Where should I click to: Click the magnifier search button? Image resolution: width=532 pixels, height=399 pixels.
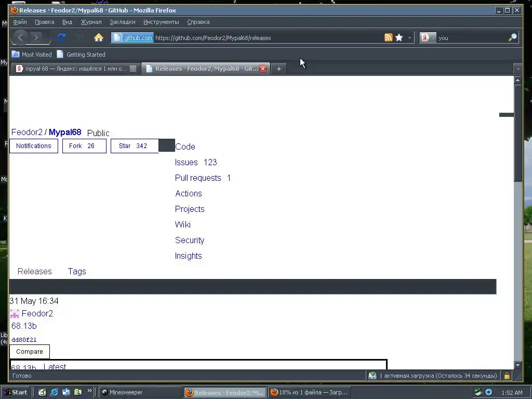(x=512, y=37)
